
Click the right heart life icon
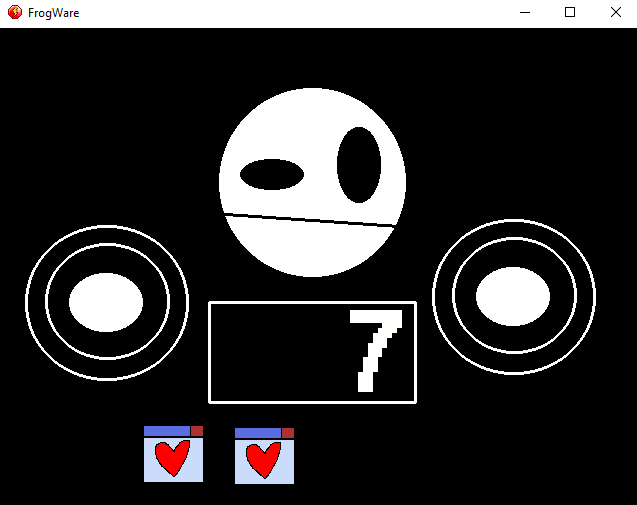(264, 455)
